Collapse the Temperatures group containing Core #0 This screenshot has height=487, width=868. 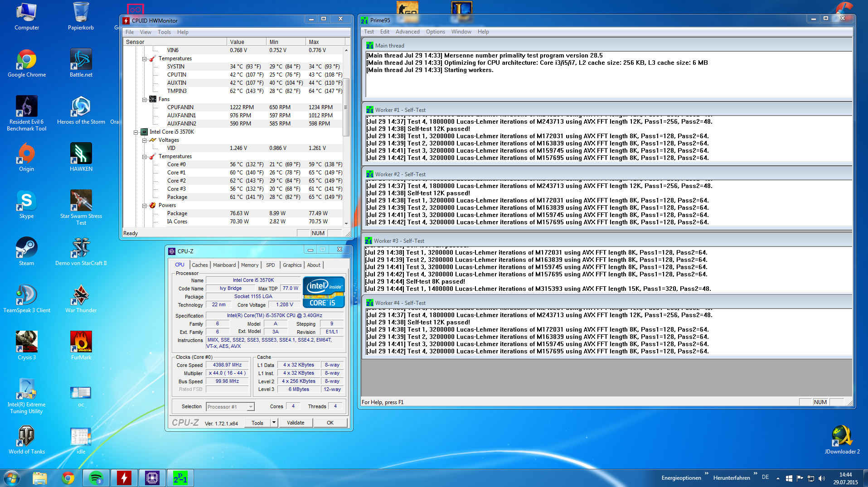pos(144,157)
